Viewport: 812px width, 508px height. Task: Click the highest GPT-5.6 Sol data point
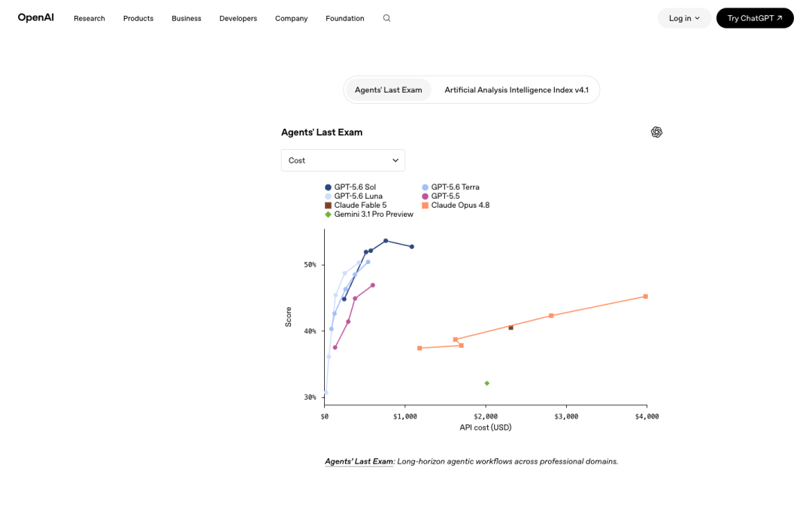[x=386, y=241]
